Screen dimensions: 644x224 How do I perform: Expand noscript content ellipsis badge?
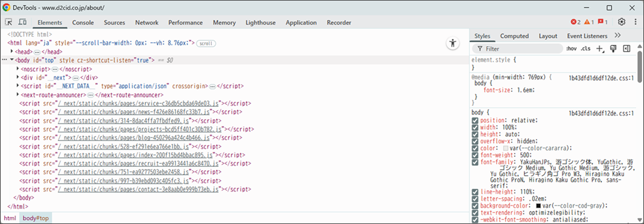(55, 69)
